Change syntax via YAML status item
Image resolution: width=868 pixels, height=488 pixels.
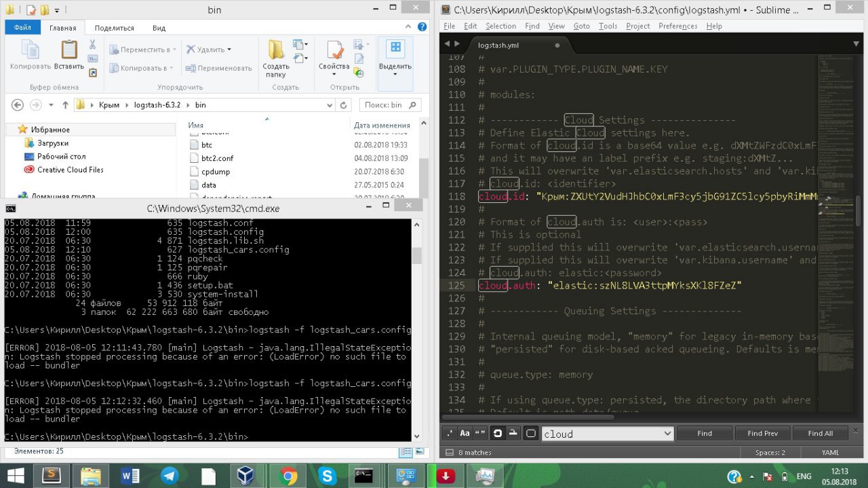click(830, 453)
